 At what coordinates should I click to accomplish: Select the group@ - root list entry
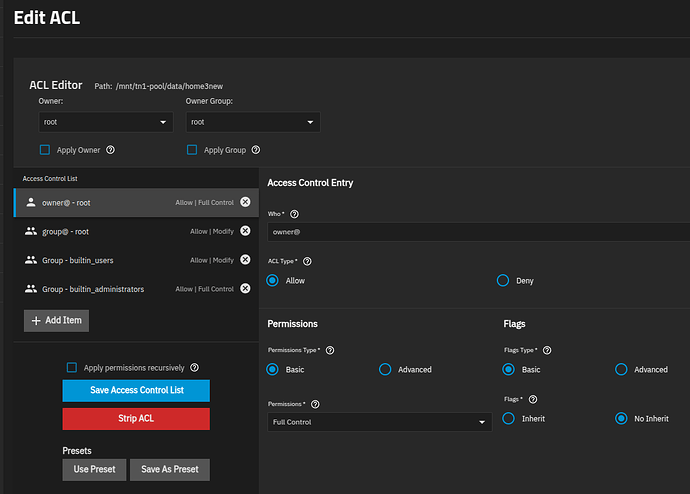[x=136, y=231]
